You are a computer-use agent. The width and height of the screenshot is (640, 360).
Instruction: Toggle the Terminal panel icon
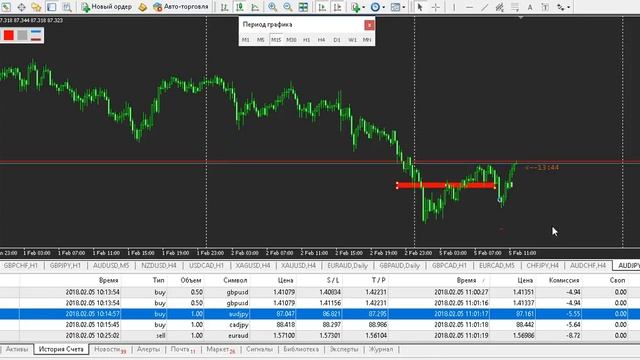[x=51, y=7]
